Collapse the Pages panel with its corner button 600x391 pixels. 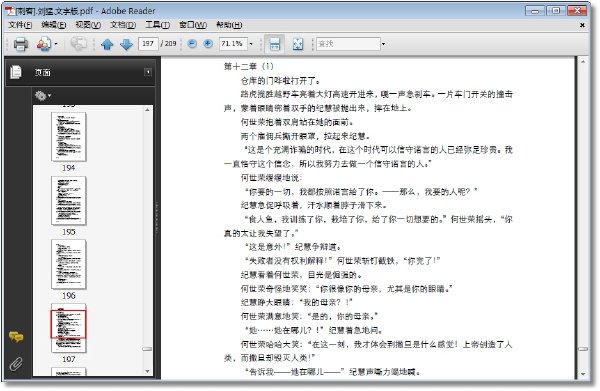point(148,72)
